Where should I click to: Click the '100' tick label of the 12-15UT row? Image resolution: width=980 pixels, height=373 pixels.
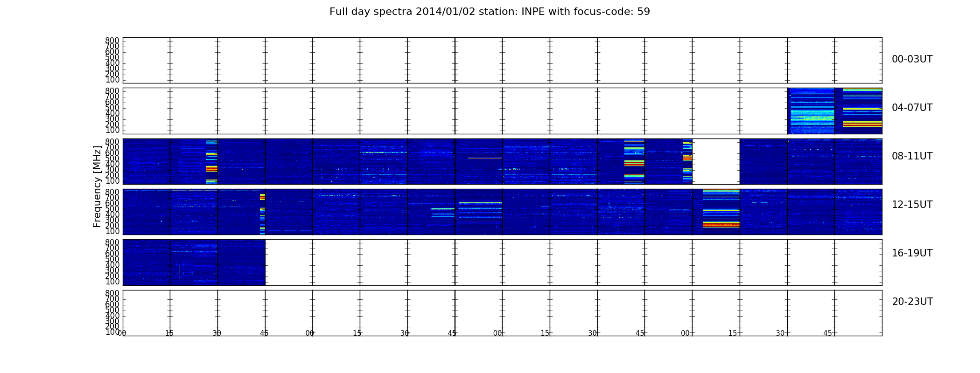tap(112, 231)
